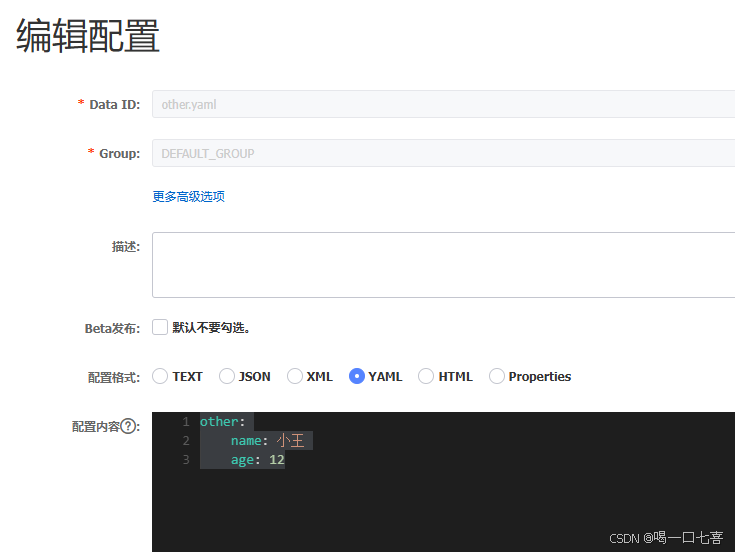Choose the XML format option
The width and height of the screenshot is (735, 552).
pos(295,376)
